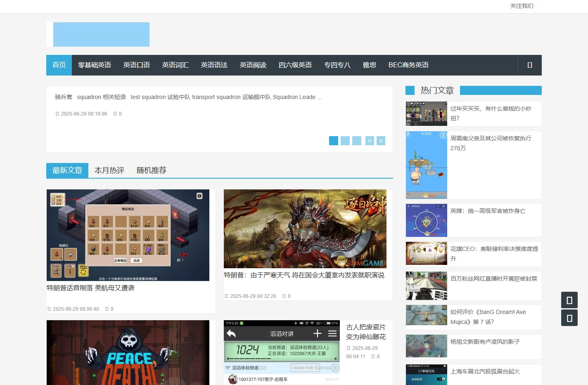The width and height of the screenshot is (588, 385).
Task: Select the second slider pagination dot
Action: pos(345,141)
